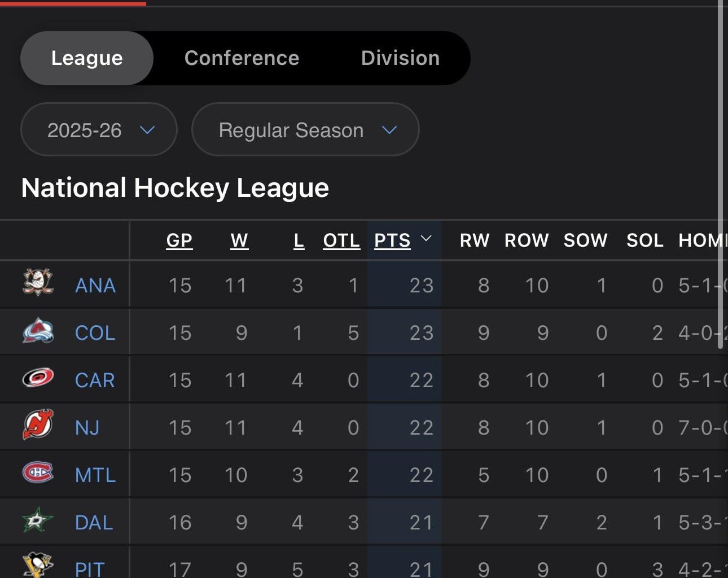Click the MTL team link

tap(95, 476)
